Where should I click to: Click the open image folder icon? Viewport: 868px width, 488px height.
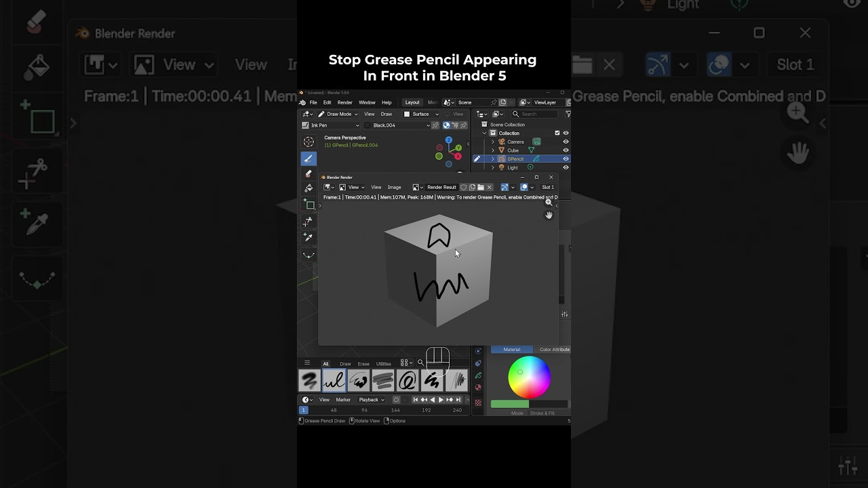click(x=481, y=187)
